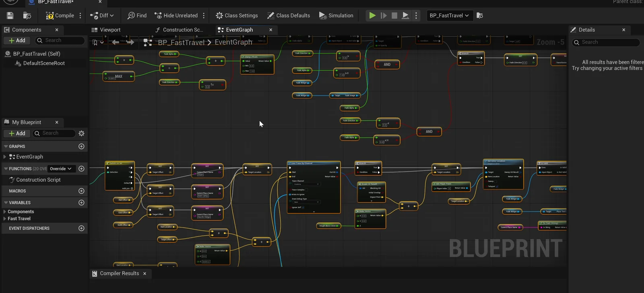Toggle Hide Unrelated nodes
This screenshot has height=293, width=644.
click(x=176, y=16)
